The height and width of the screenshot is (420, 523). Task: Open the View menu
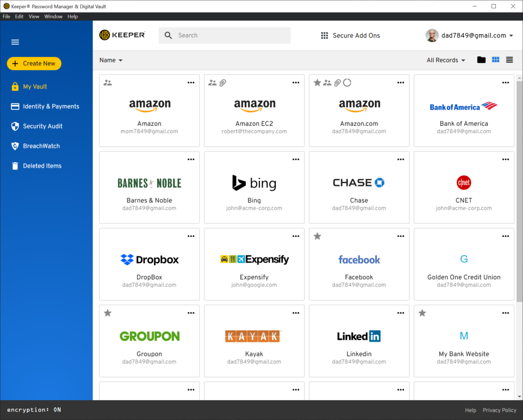34,16
